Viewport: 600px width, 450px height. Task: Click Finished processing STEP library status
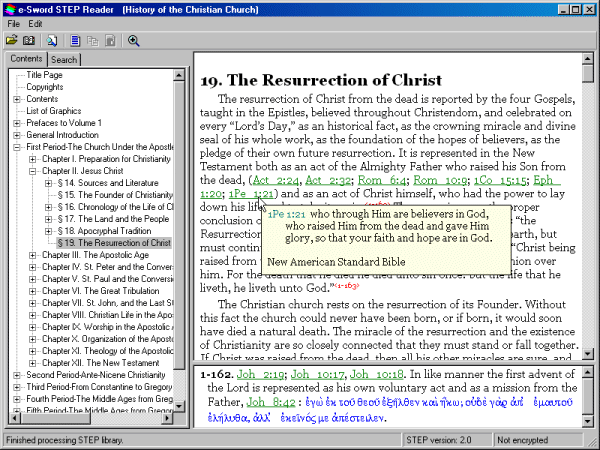click(64, 440)
